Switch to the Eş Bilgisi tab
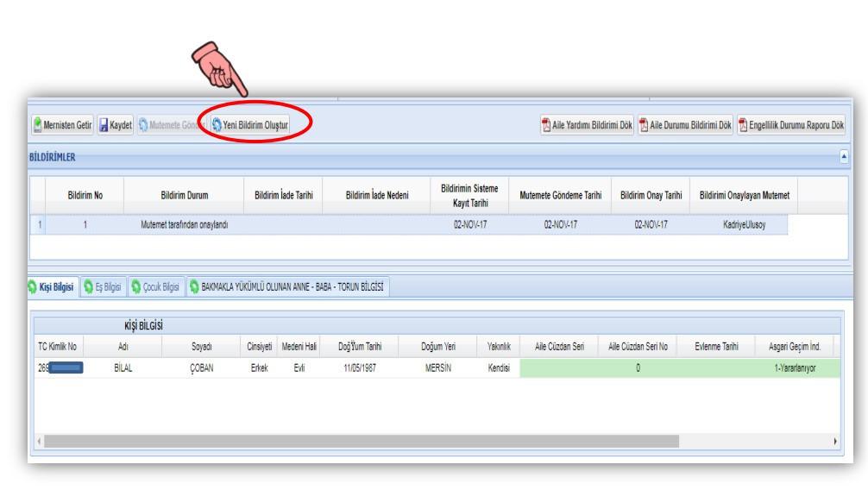This screenshot has width=868, height=490. click(x=101, y=287)
